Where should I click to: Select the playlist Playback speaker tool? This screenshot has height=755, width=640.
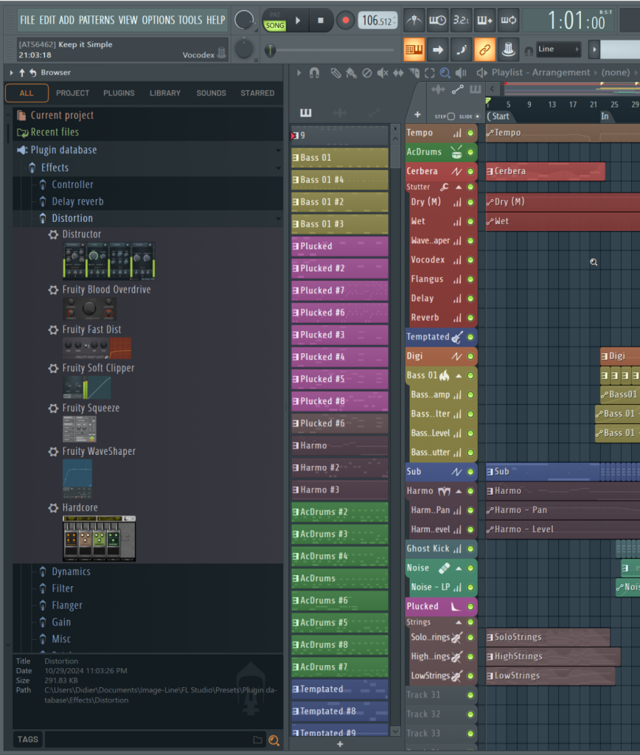(461, 73)
